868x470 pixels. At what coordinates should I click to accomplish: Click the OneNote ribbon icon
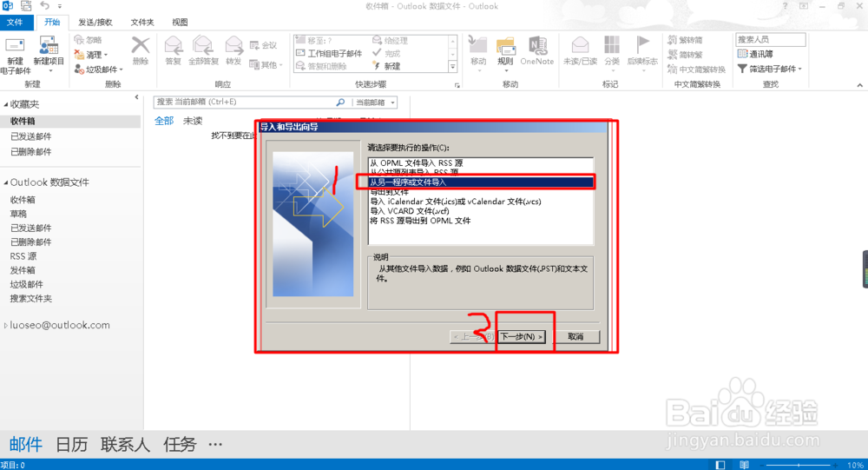point(537,45)
